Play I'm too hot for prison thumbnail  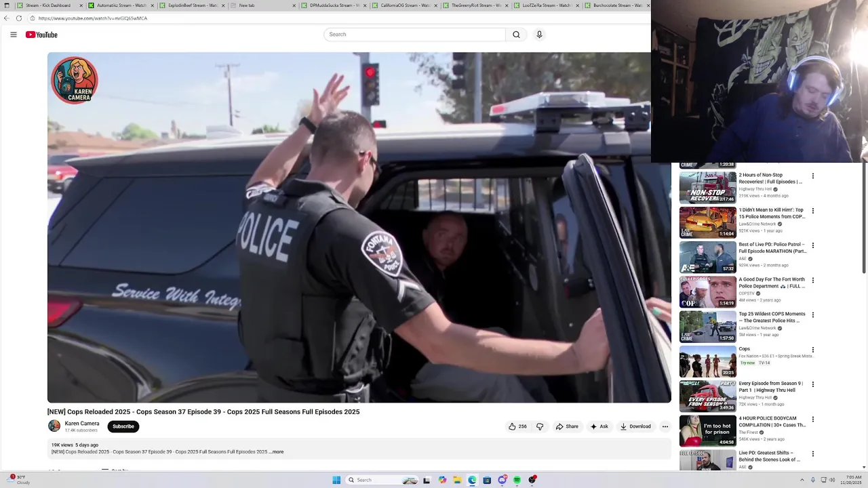tap(707, 430)
